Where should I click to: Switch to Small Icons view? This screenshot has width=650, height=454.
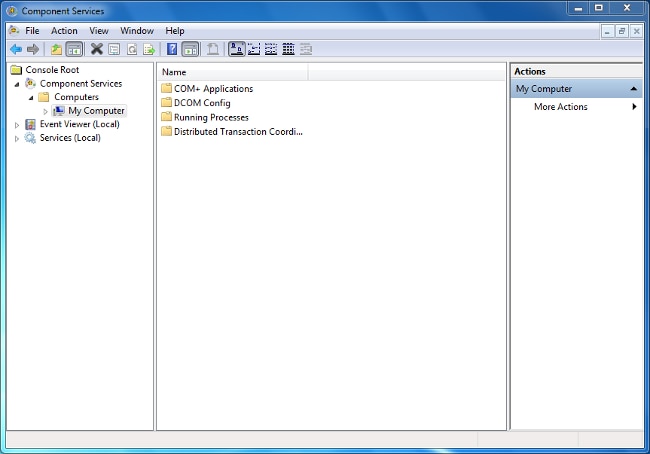click(254, 49)
